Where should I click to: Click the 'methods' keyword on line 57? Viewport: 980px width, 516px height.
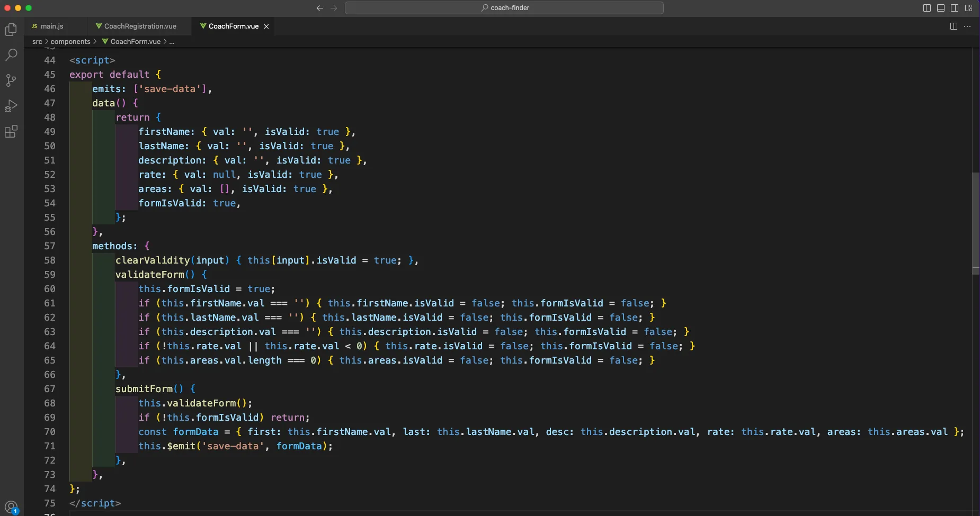(112, 246)
